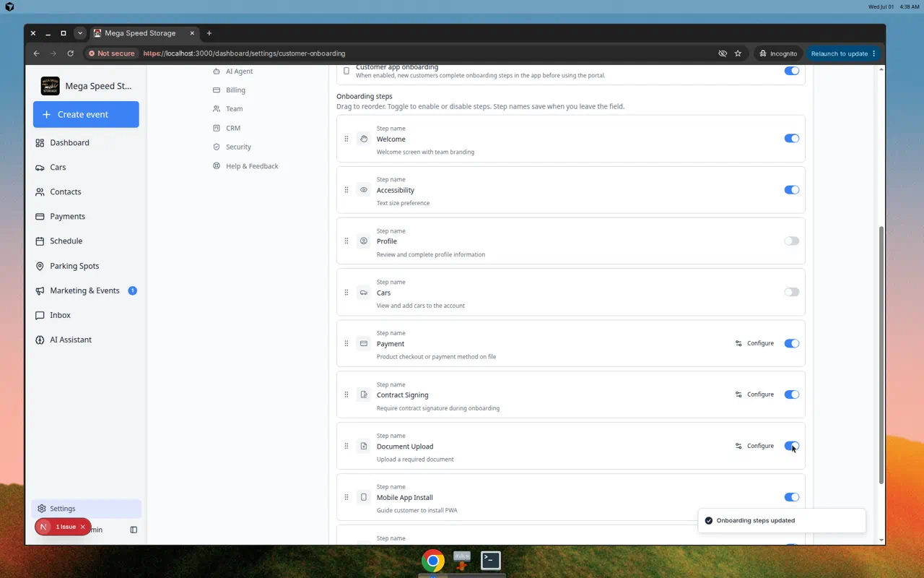Open a new browser tab

click(x=209, y=33)
